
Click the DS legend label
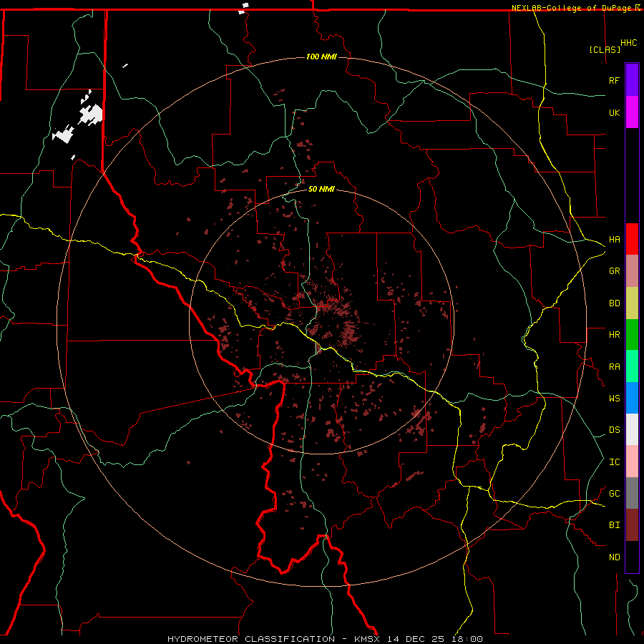614,429
